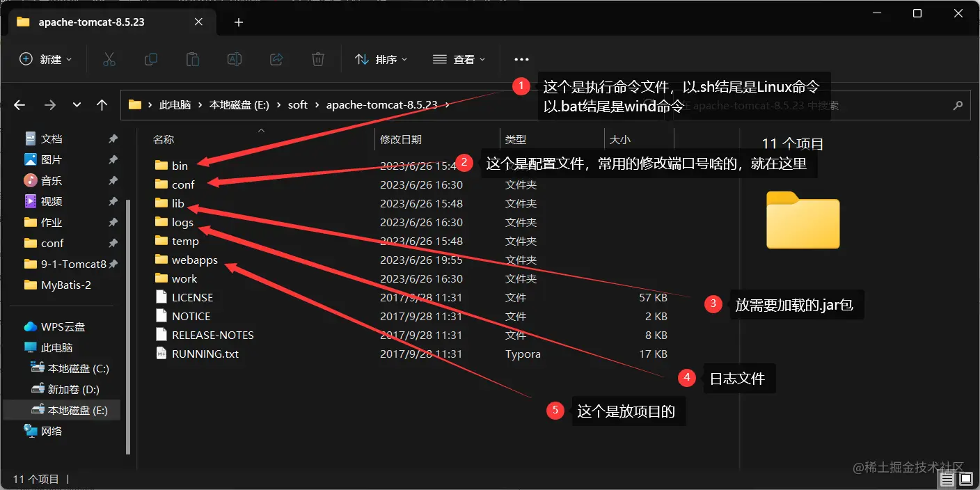Click the Share icon in toolbar
980x490 pixels.
[x=276, y=59]
